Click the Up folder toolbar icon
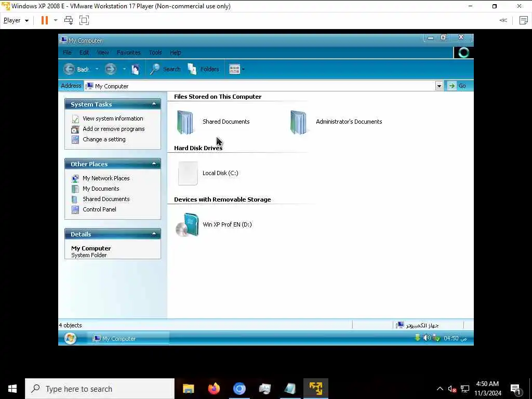Image resolution: width=532 pixels, height=399 pixels. point(136,69)
